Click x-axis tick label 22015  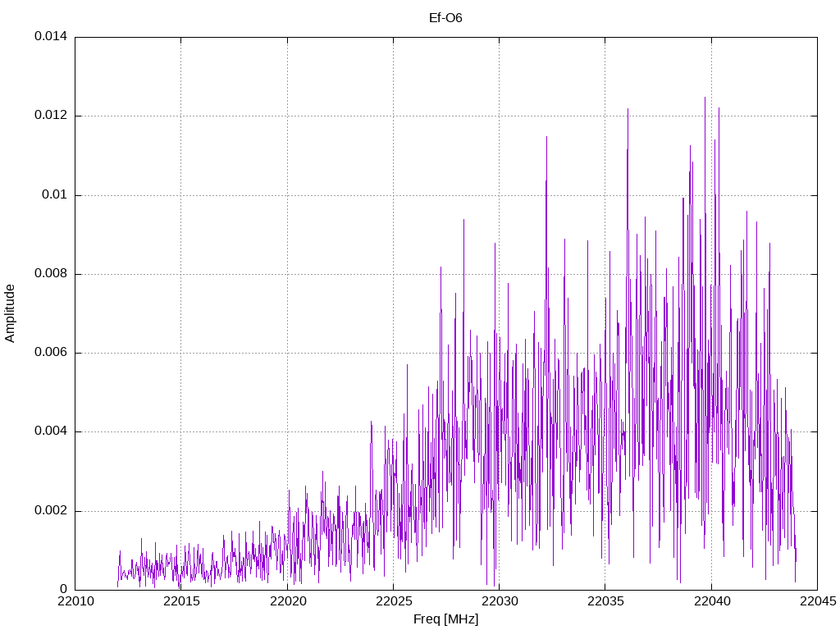(x=181, y=601)
